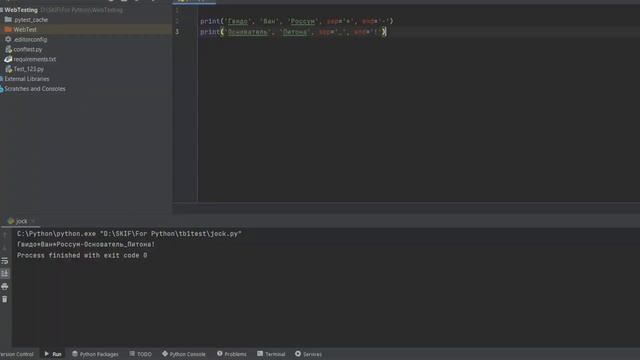Open the Services tool window
The height and width of the screenshot is (360, 640).
(x=309, y=354)
